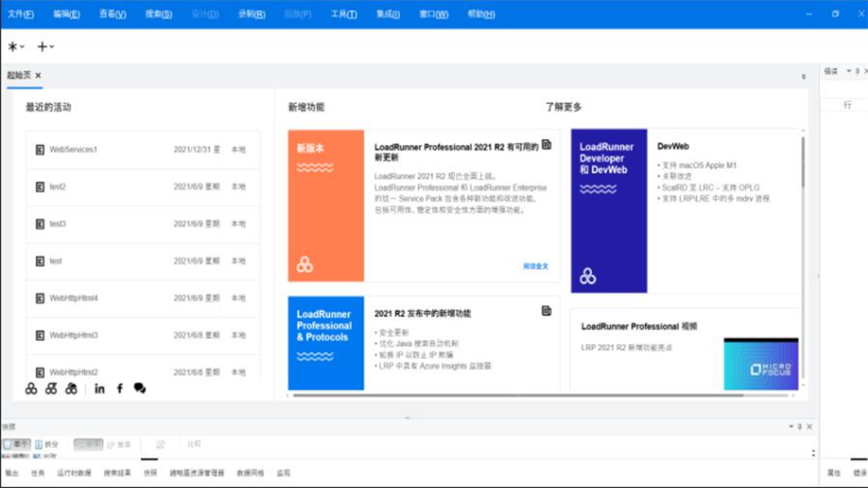Open the orange 新版本 card
The width and height of the screenshot is (868, 488).
(x=326, y=206)
